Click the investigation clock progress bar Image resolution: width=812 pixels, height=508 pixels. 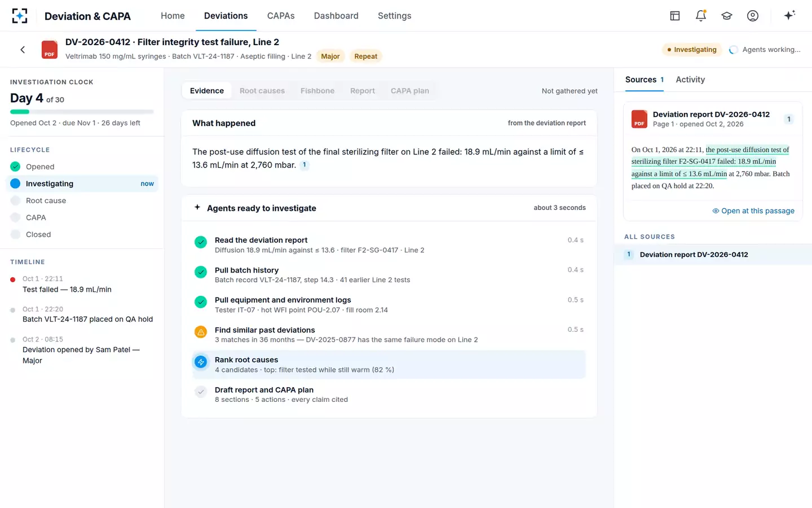tap(82, 112)
